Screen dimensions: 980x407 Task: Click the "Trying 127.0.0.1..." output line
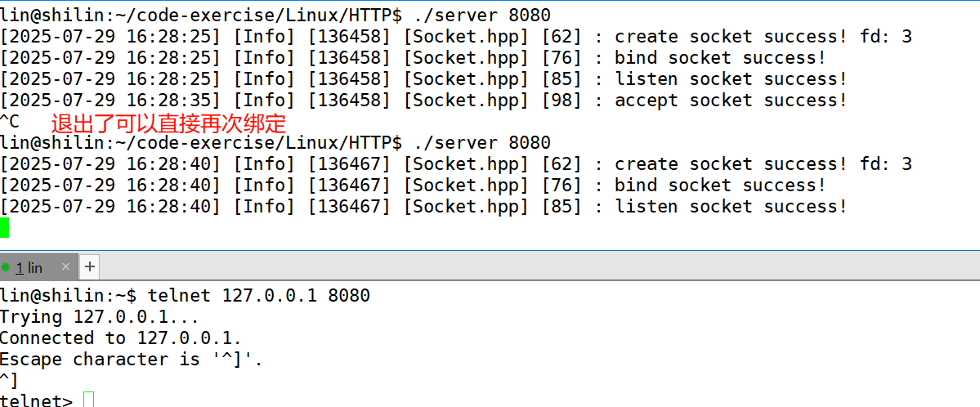(x=100, y=317)
